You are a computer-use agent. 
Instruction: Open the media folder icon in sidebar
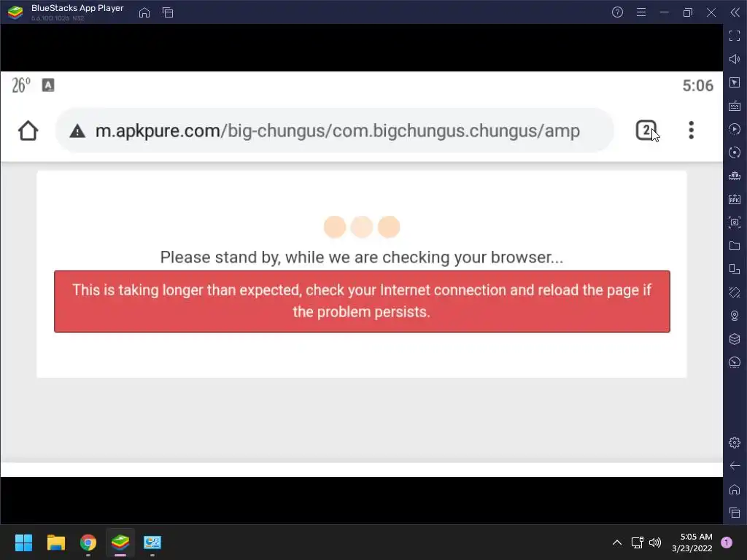pos(735,246)
